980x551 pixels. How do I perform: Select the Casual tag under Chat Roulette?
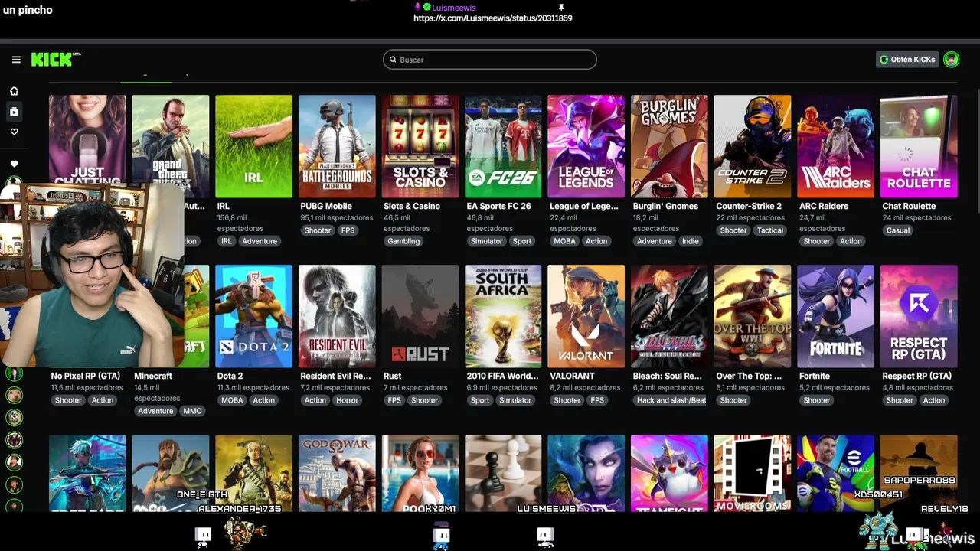pos(898,230)
